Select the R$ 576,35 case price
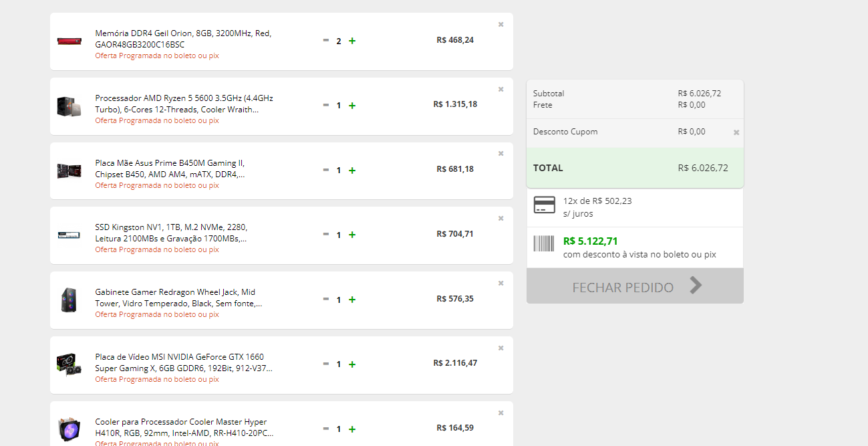868x446 pixels. pyautogui.click(x=455, y=299)
